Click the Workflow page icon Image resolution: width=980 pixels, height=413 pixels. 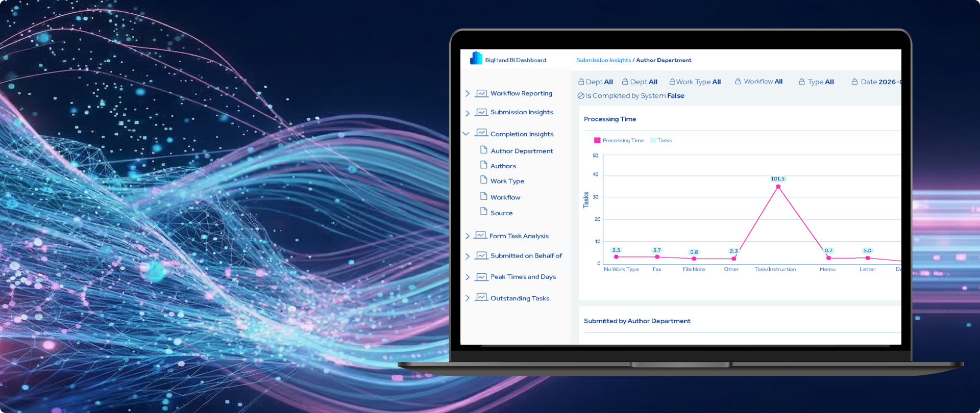tap(483, 196)
